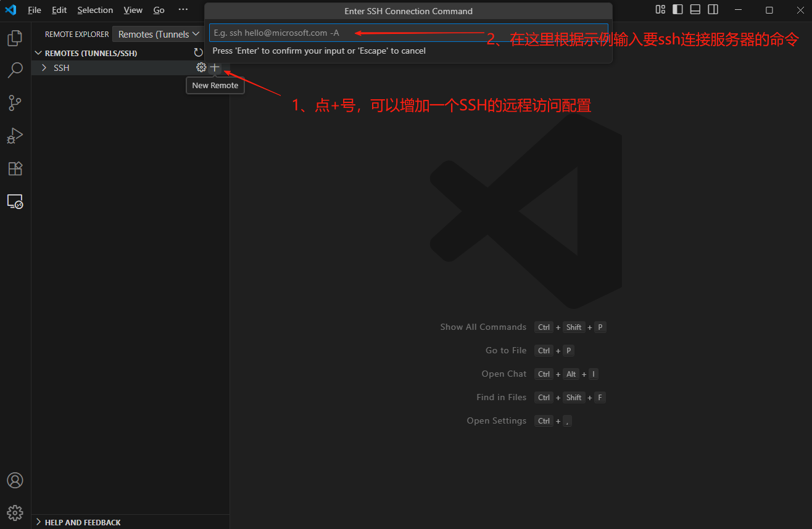Viewport: 812px width, 529px height.
Task: Expand the Help and Feedback section
Action: pyautogui.click(x=83, y=522)
